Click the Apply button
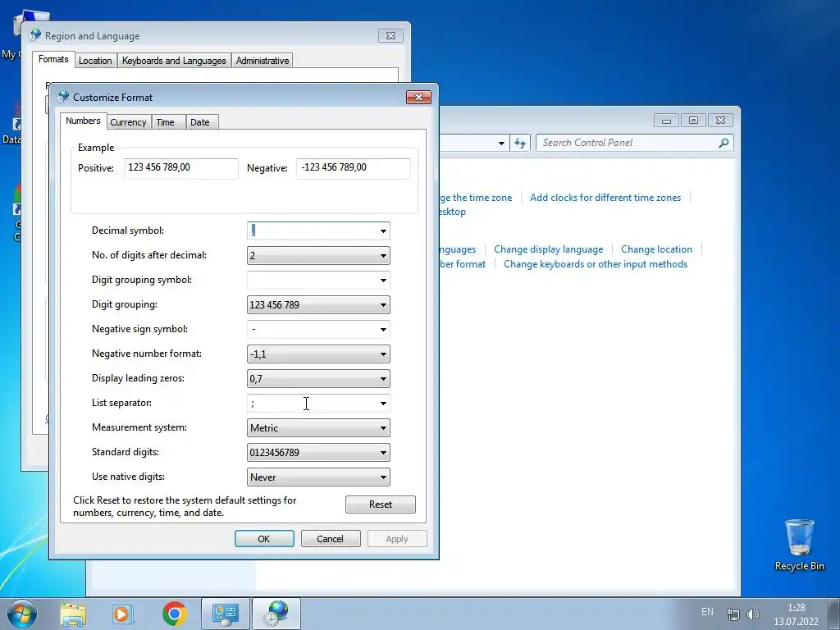The width and height of the screenshot is (840, 630). coord(397,539)
